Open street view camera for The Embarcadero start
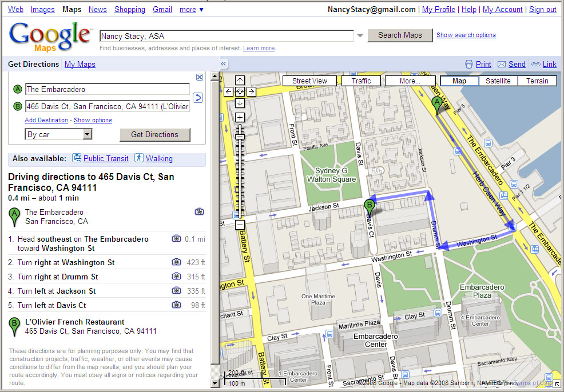564x392 pixels. [x=199, y=211]
